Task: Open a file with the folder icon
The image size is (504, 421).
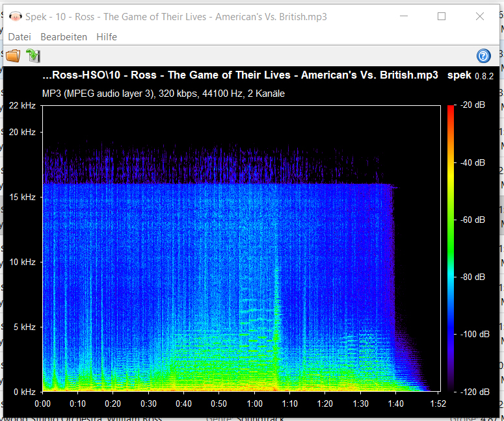Action: click(13, 56)
